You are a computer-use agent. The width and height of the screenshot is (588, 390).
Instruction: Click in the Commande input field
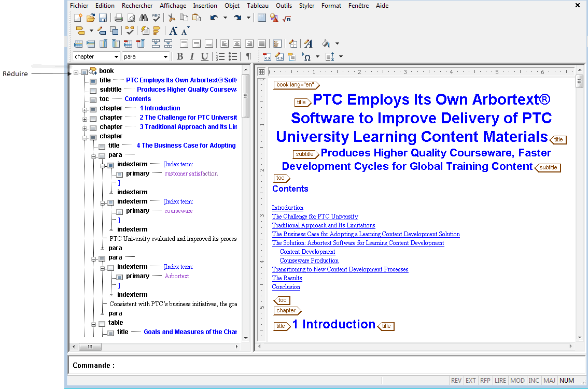[x=326, y=365]
